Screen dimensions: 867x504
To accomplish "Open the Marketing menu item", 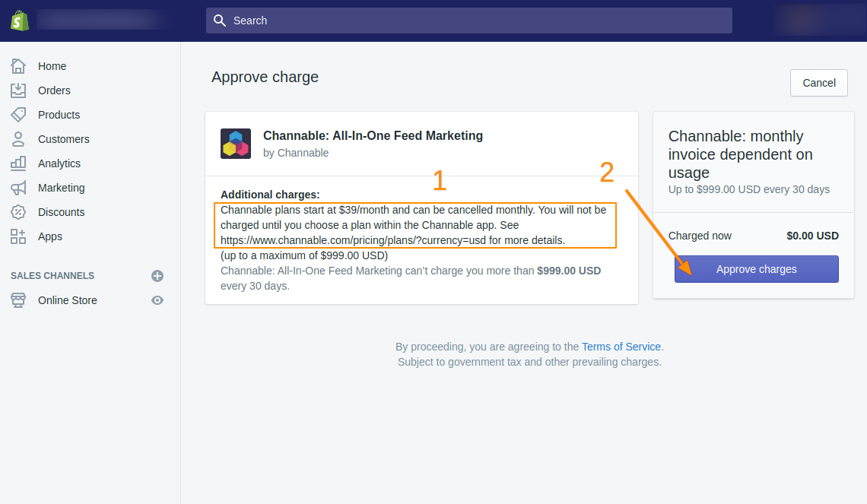I will click(x=62, y=188).
